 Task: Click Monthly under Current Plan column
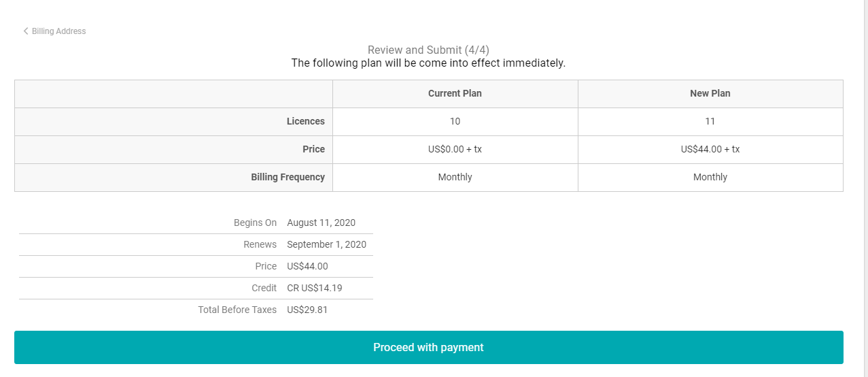[x=455, y=178]
